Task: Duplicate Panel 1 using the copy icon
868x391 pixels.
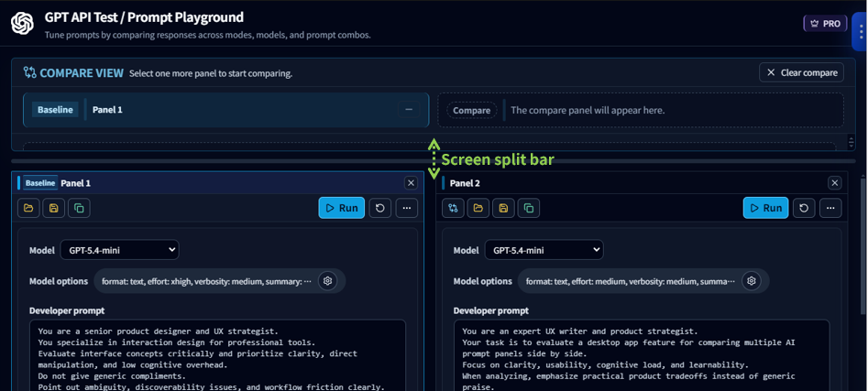Action: [x=79, y=208]
